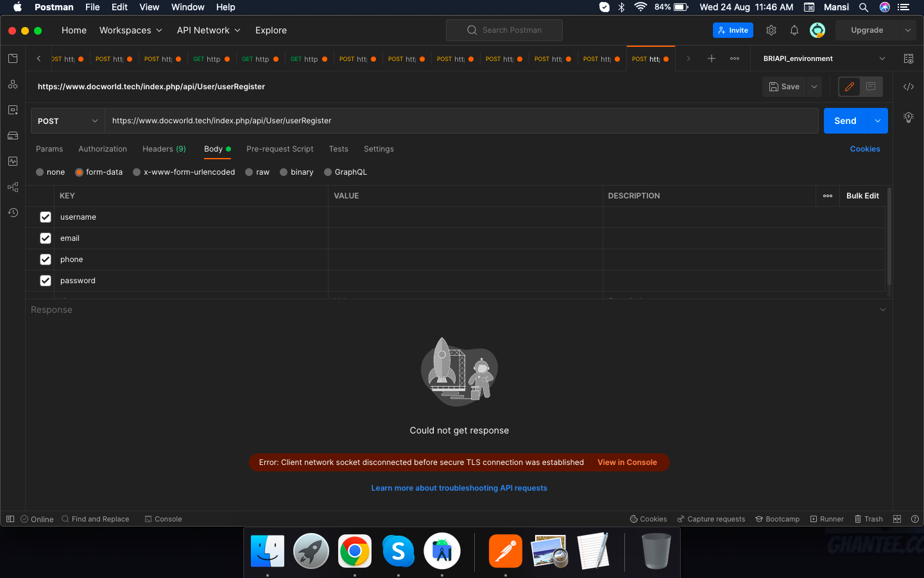Open the code snippet panel icon

(x=909, y=87)
